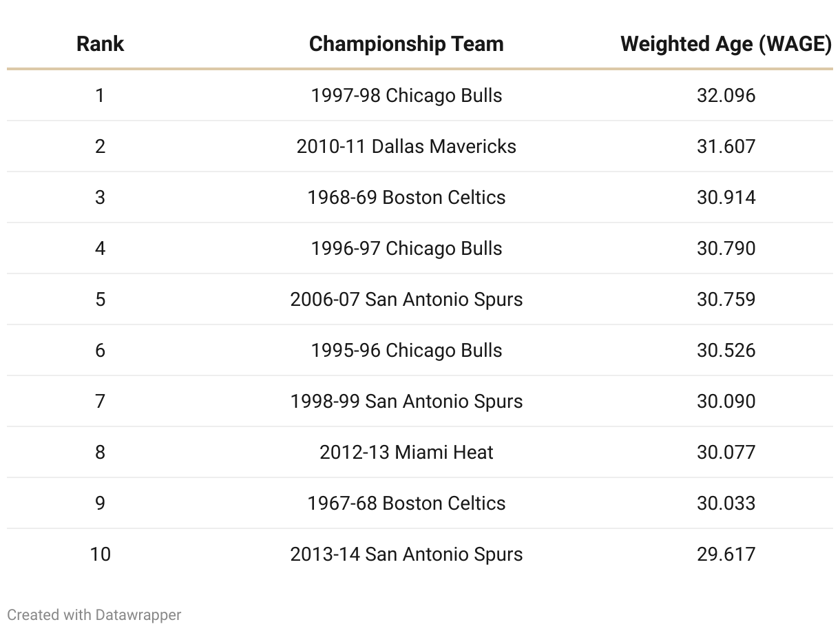Select the 2006-07 San Antonio Spurs cell
The image size is (840, 631).
pyautogui.click(x=406, y=299)
